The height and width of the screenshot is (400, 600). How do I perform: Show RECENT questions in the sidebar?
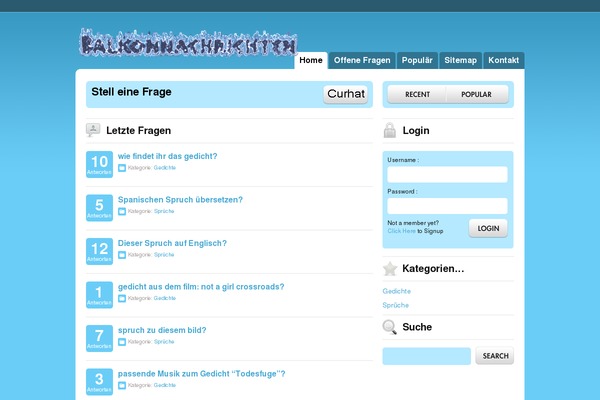(x=417, y=94)
